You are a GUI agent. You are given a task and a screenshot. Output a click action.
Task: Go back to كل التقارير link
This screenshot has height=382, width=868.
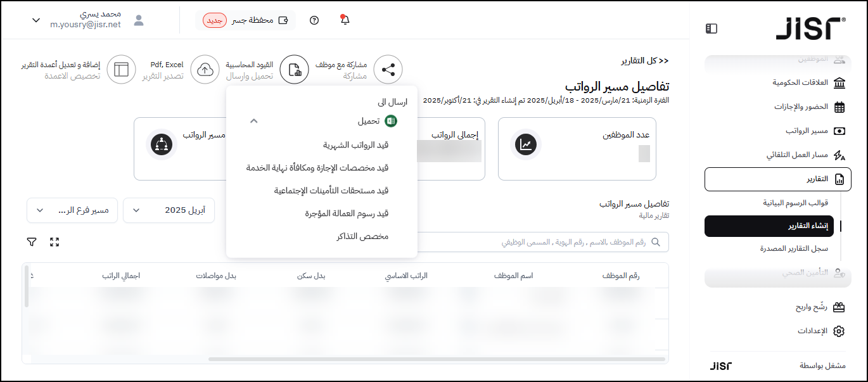click(x=644, y=61)
